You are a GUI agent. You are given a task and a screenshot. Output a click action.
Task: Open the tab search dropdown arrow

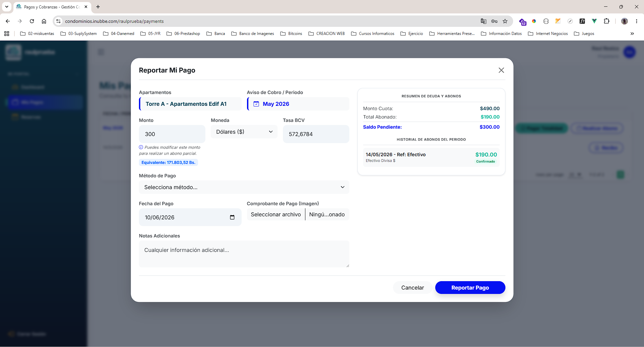point(6,7)
